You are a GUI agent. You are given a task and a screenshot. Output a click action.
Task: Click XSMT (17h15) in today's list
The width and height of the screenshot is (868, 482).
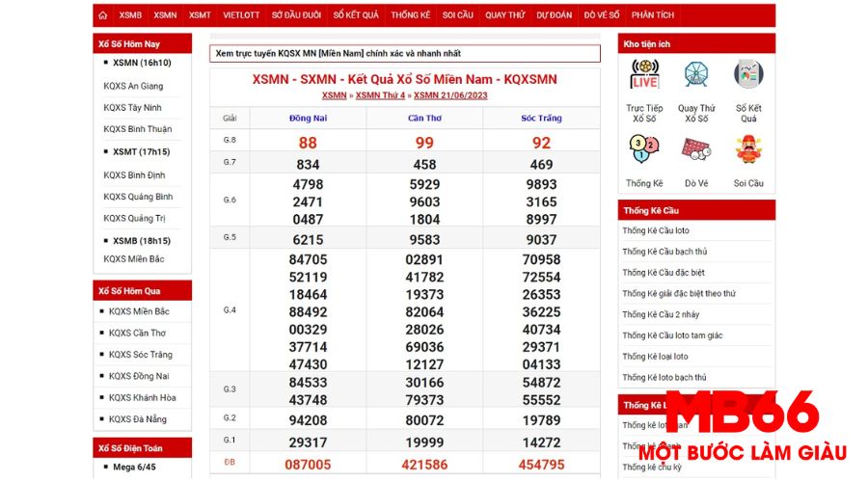click(x=141, y=152)
